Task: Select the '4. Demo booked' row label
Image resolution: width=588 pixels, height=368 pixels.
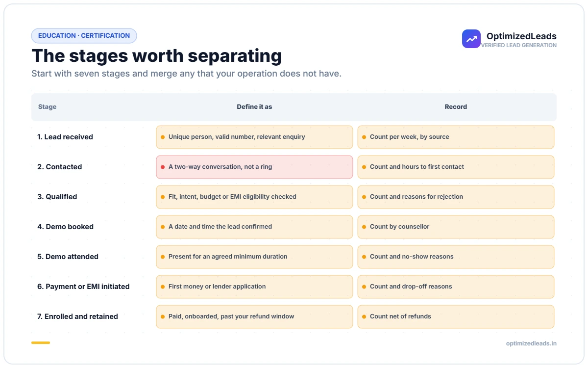Action: pos(66,227)
